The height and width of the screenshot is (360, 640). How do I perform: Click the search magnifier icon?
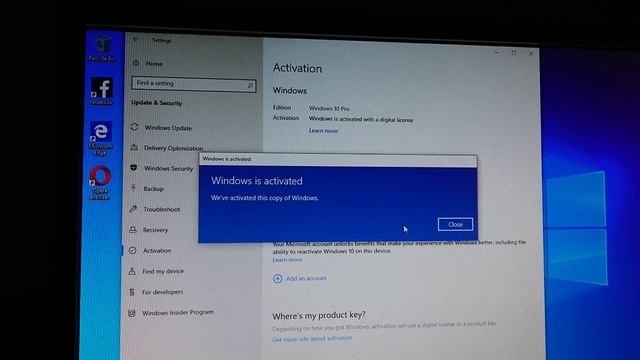click(x=250, y=85)
